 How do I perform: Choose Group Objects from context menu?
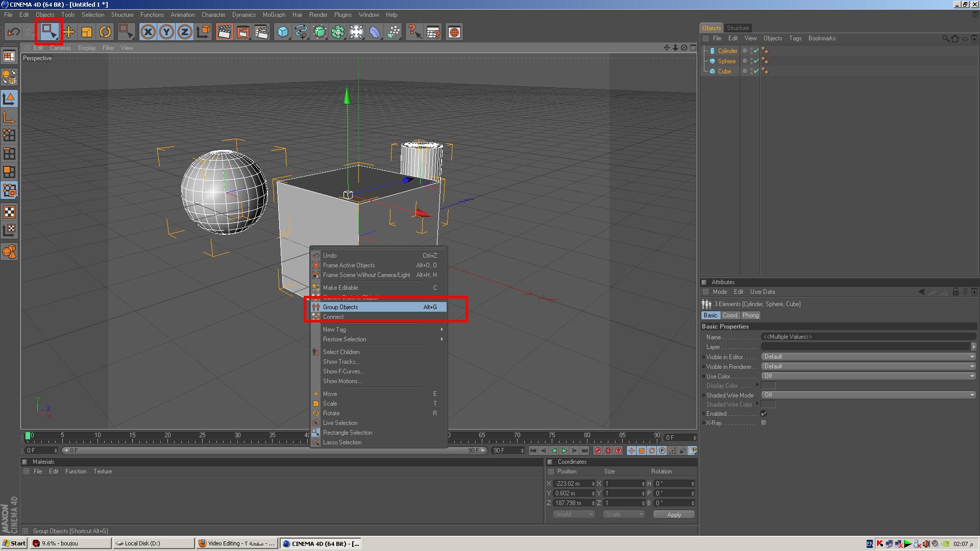[379, 307]
